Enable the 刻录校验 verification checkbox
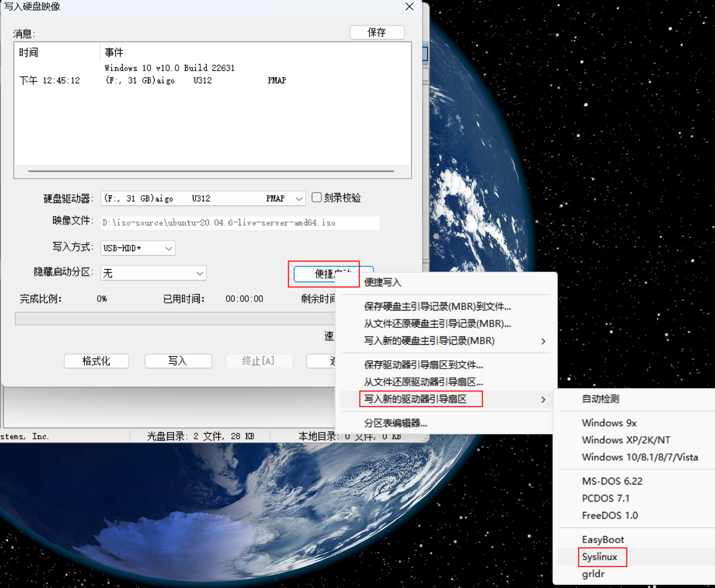 click(x=317, y=197)
